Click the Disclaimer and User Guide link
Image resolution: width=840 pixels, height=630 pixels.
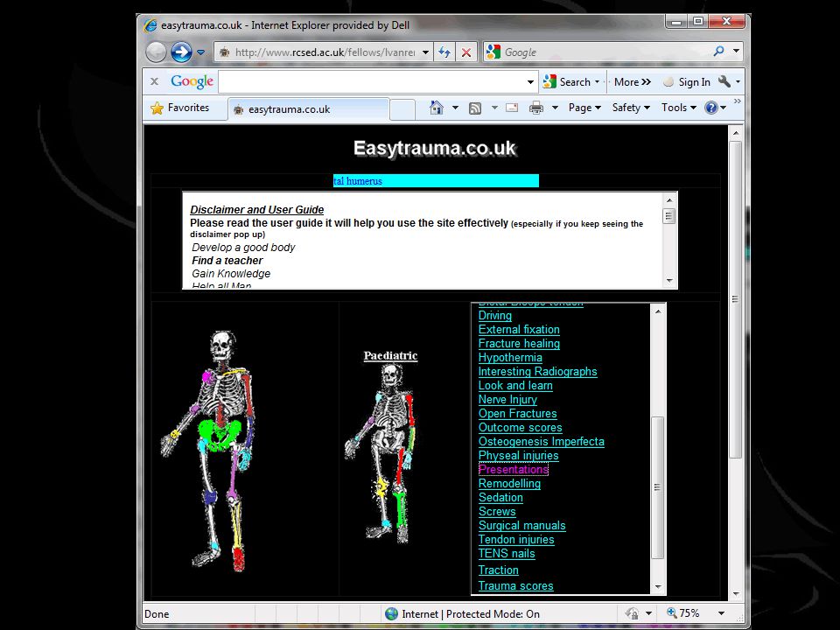pos(256,209)
